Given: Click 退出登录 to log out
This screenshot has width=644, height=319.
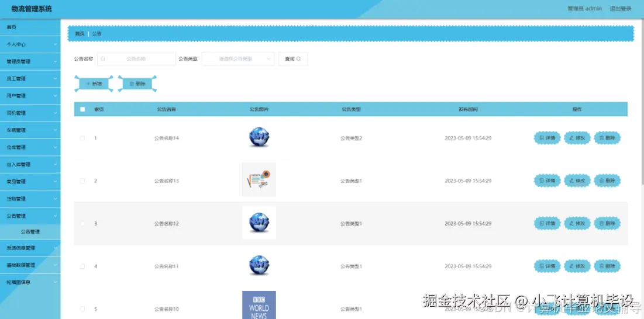Looking at the screenshot, I should pos(620,8).
